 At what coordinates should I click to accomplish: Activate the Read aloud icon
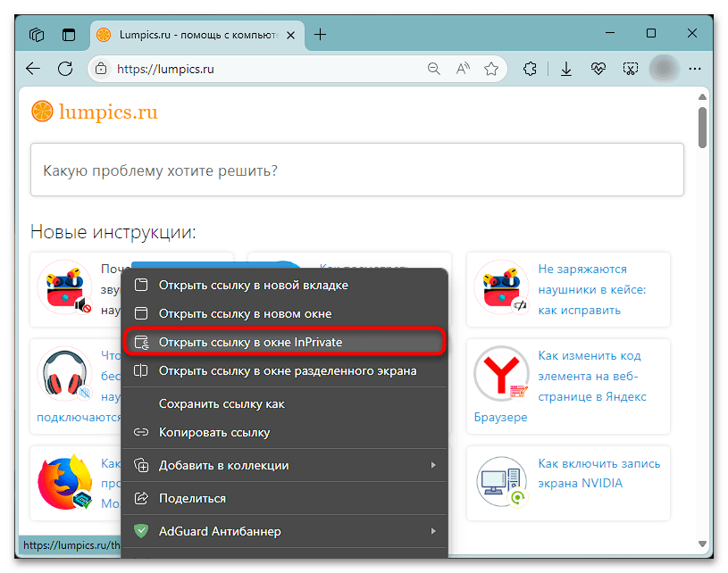pos(462,69)
